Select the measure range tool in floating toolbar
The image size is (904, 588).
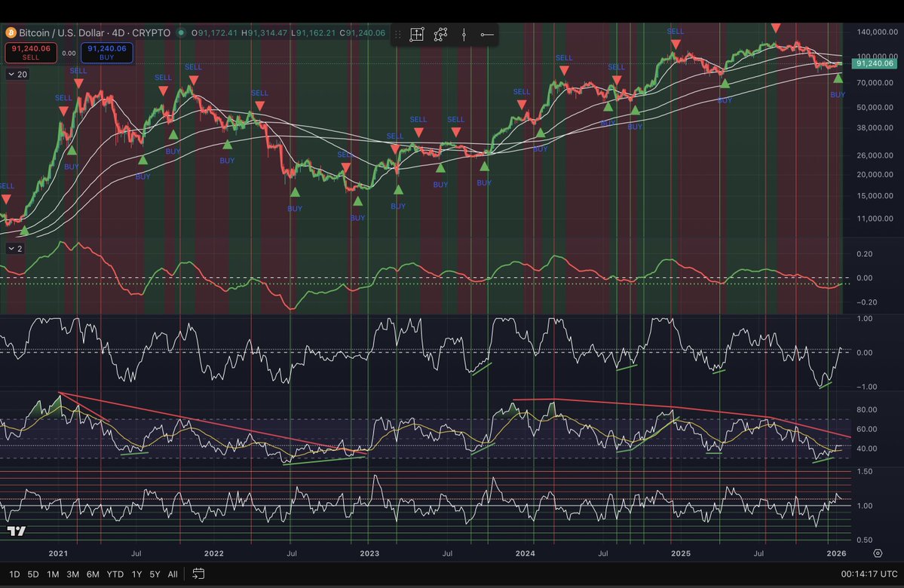[417, 35]
